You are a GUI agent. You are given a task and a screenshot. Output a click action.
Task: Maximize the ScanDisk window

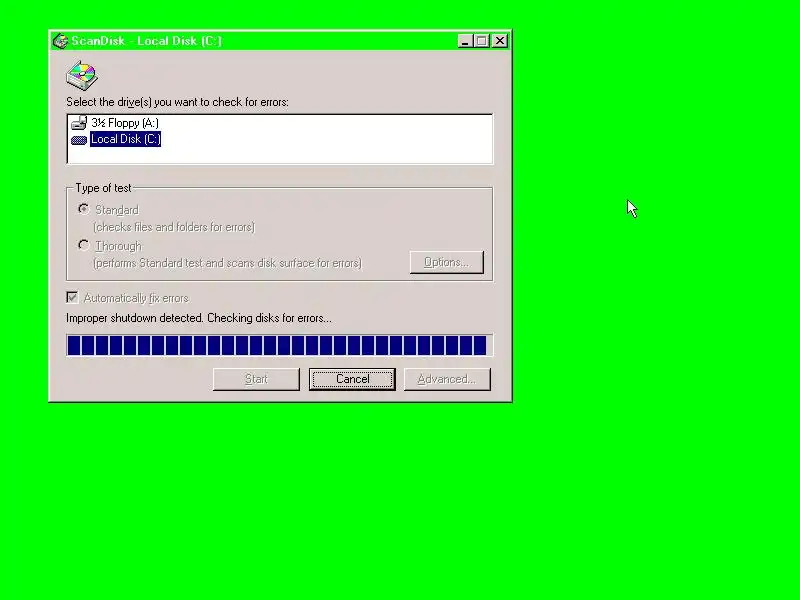pos(481,41)
